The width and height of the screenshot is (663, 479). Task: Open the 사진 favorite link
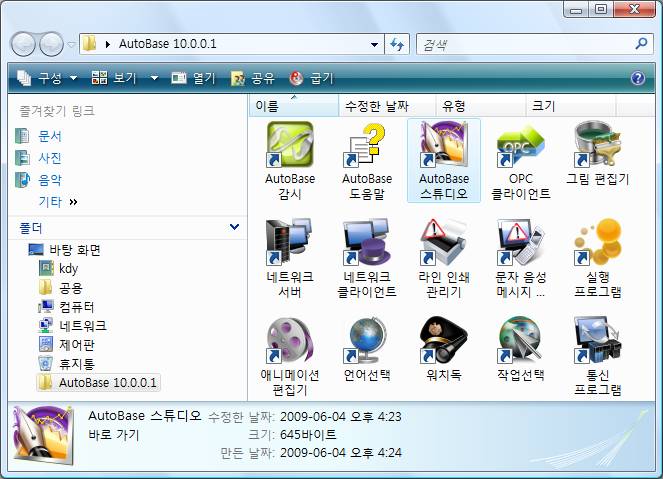tap(39, 158)
